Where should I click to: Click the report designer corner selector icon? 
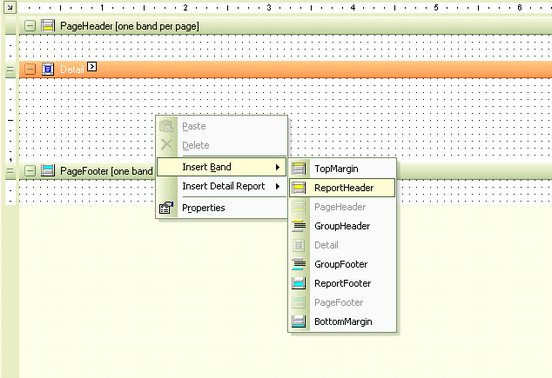(10, 7)
